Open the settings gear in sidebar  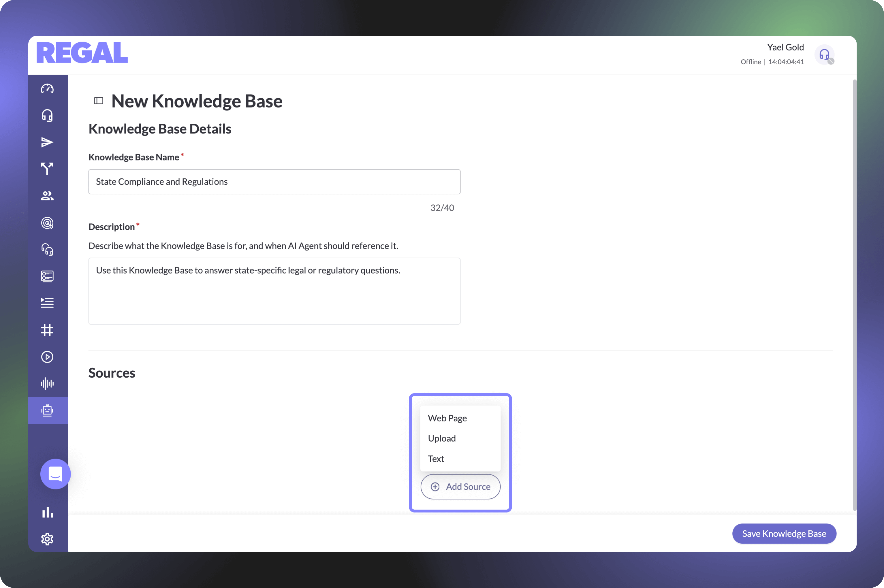click(47, 539)
